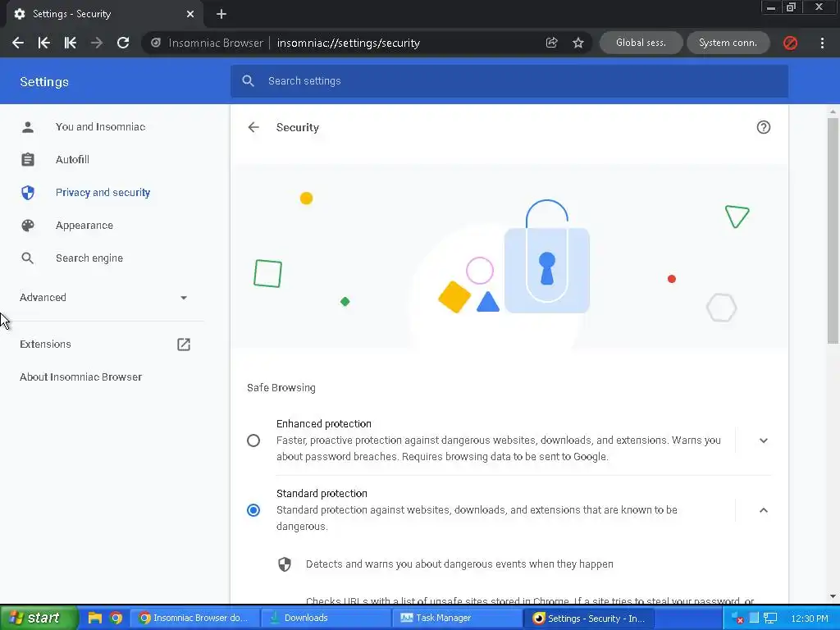
Task: Open a new tab with plus button
Action: click(221, 14)
